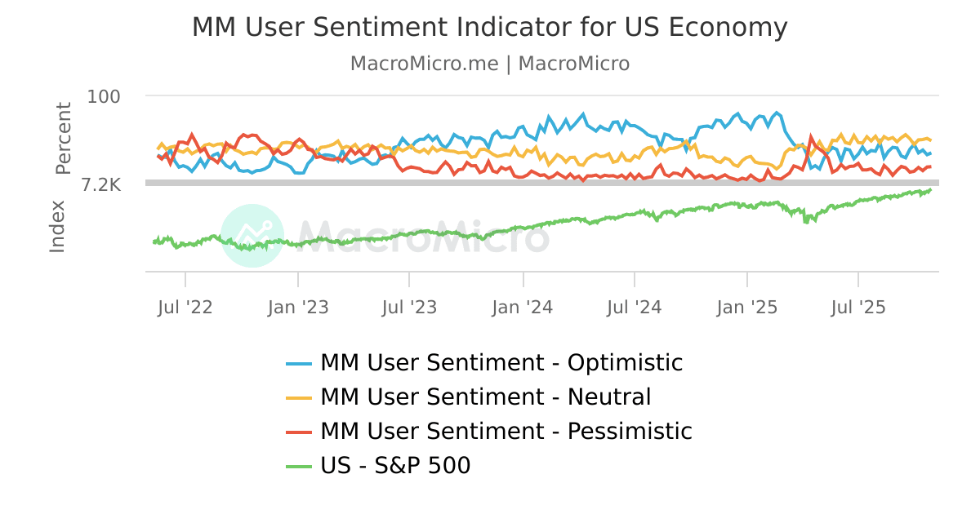
Task: Click the chart title about US Economy
Action: pos(490,28)
